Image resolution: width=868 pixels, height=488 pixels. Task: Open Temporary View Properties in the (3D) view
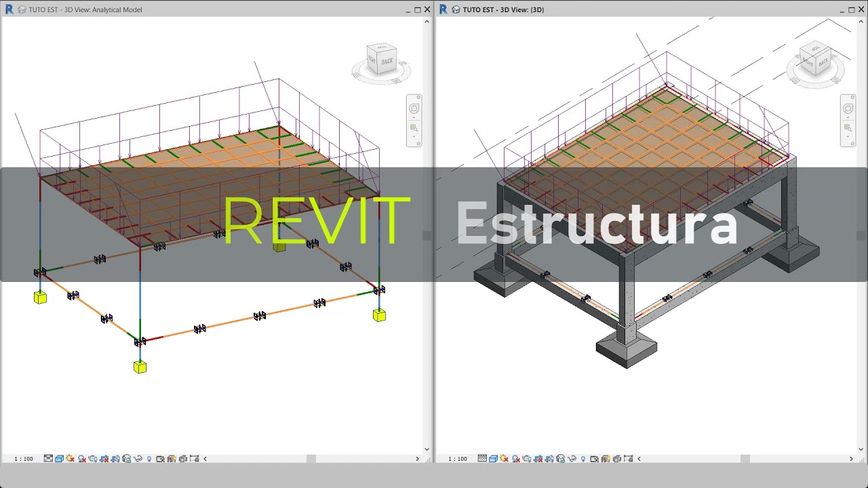(594, 459)
